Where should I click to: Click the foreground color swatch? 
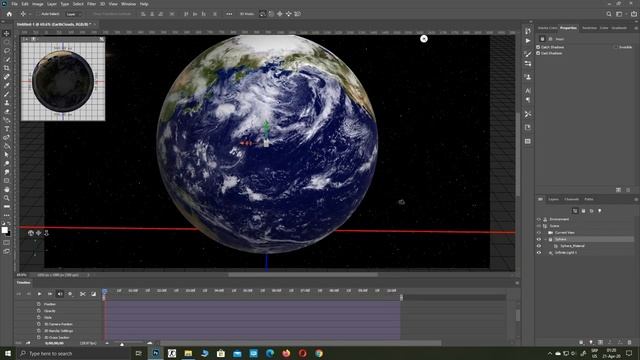coord(4,230)
